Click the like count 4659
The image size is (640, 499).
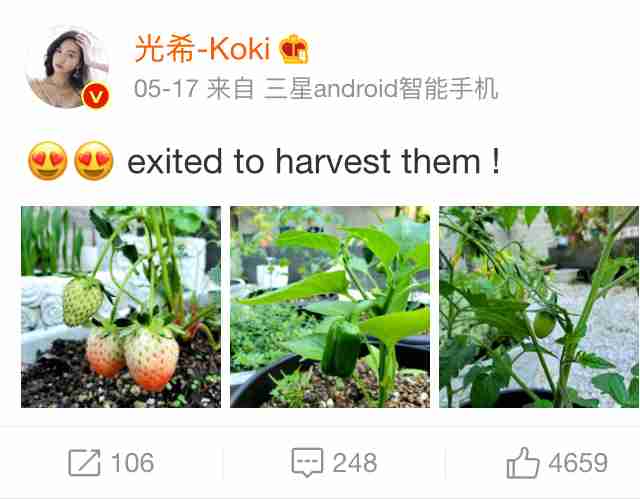point(578,463)
